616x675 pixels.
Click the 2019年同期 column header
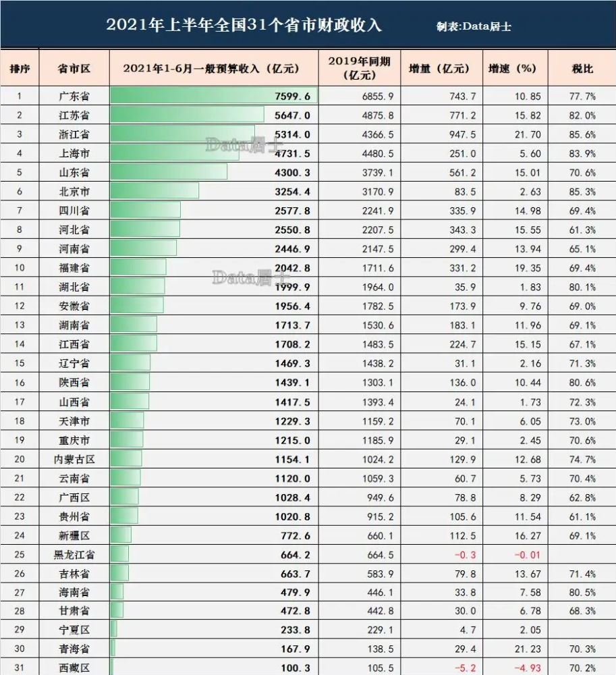tap(360, 68)
